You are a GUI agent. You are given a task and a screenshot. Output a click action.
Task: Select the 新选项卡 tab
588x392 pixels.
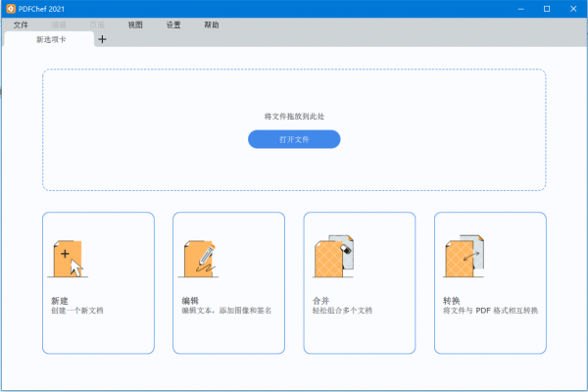[x=49, y=40]
